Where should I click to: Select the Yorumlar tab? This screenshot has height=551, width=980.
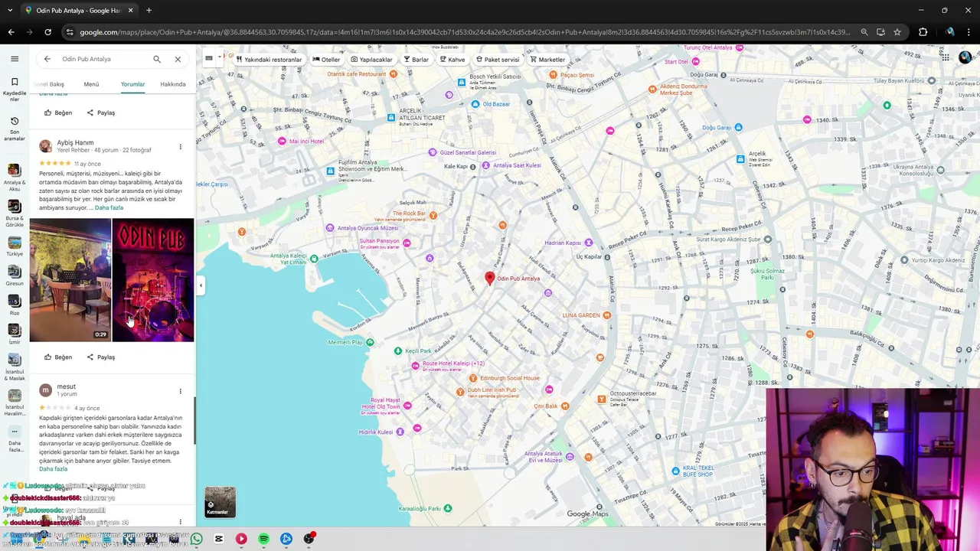click(132, 84)
